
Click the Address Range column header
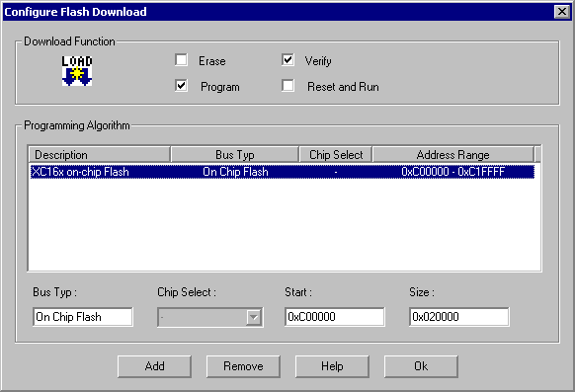click(453, 154)
